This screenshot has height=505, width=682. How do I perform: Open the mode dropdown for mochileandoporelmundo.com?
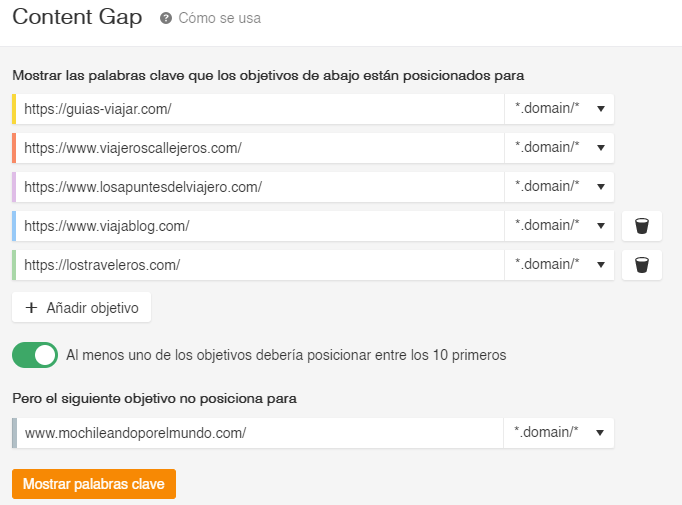[x=558, y=433]
